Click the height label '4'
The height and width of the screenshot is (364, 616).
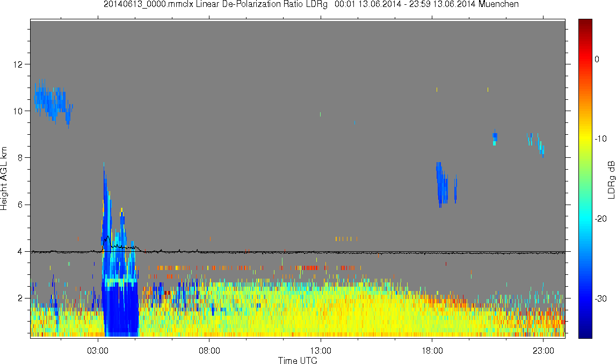(20, 252)
